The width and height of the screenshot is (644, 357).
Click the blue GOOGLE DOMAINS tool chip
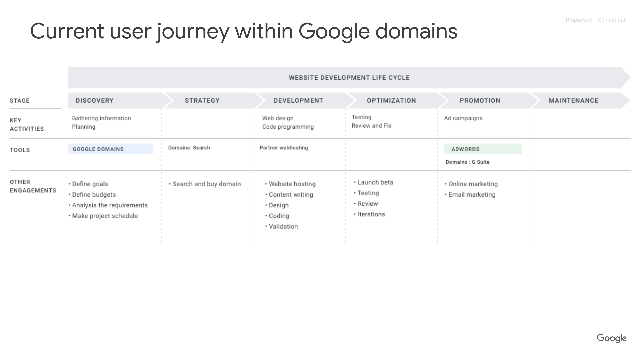coord(111,149)
